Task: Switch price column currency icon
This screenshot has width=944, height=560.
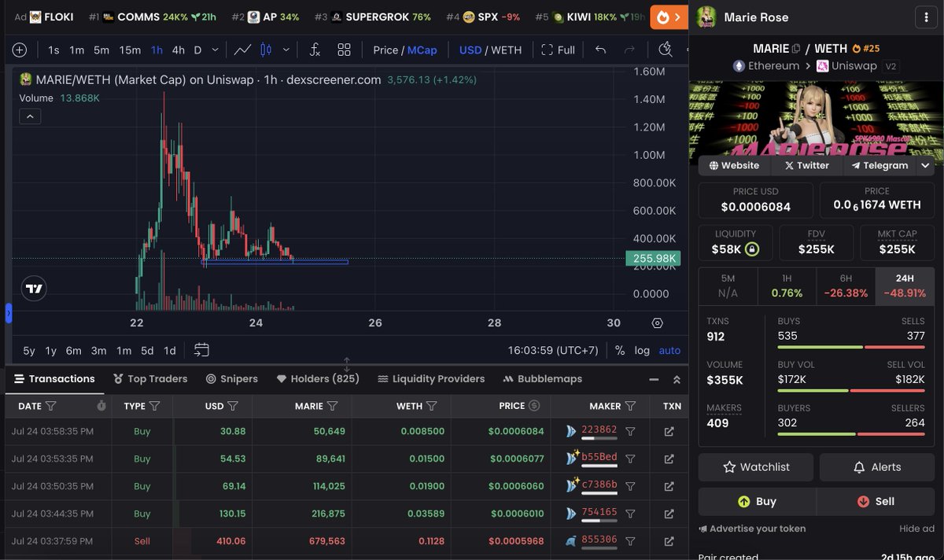Action: tap(534, 406)
